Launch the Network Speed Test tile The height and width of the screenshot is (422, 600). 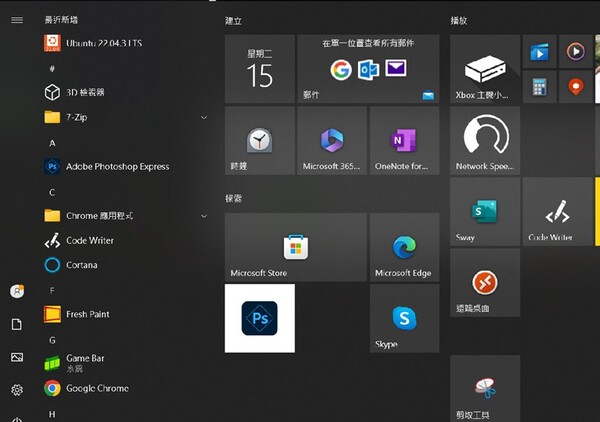(x=485, y=141)
